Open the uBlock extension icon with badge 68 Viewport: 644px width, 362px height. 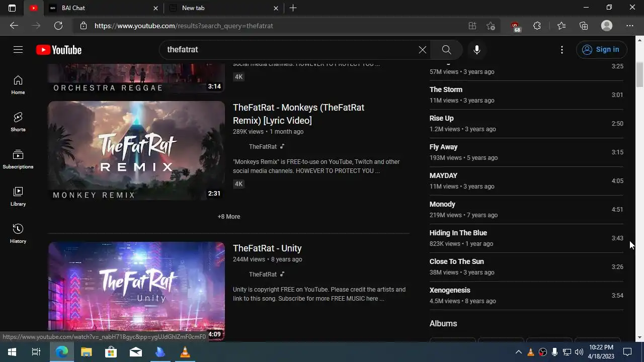click(x=515, y=26)
